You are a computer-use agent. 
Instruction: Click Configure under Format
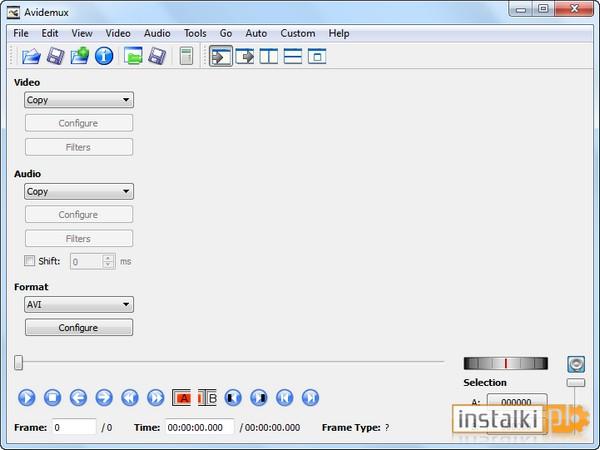tap(79, 328)
